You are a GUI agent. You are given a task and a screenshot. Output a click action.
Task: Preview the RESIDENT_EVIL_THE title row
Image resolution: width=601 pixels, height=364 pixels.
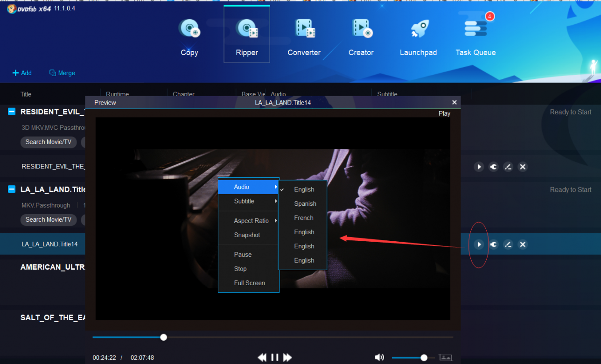click(479, 167)
